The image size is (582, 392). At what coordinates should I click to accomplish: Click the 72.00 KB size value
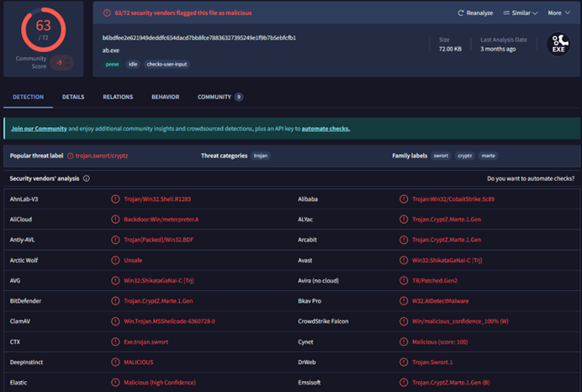click(x=450, y=49)
